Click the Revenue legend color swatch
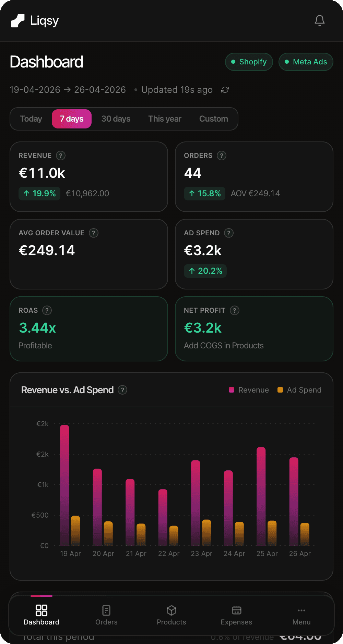This screenshot has width=343, height=644. tap(232, 390)
